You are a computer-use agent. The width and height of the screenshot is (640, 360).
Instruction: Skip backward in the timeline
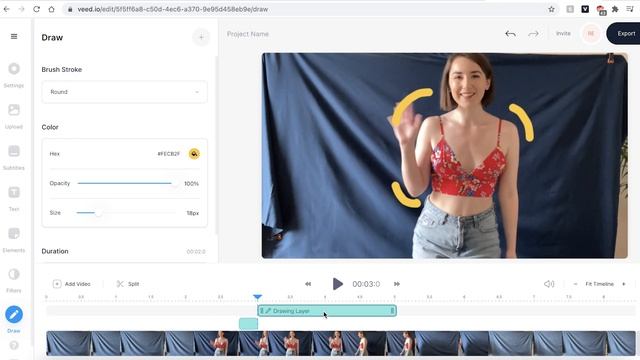pos(308,284)
